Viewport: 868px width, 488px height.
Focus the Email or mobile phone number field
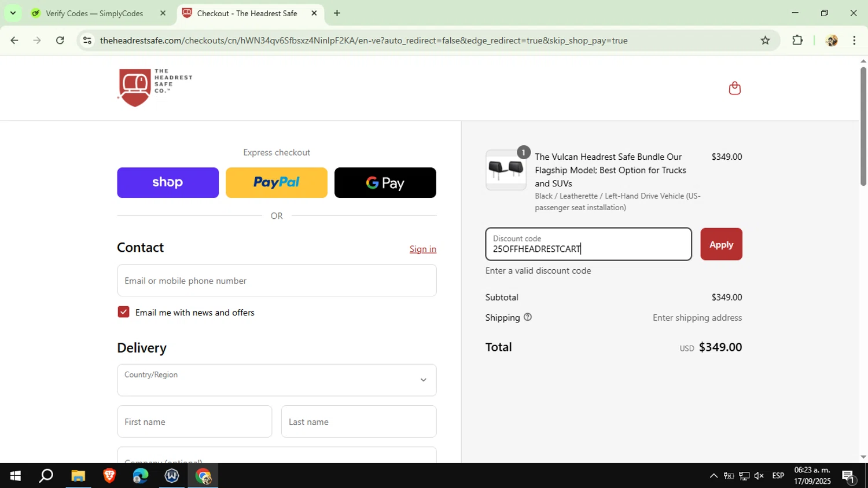pos(277,280)
